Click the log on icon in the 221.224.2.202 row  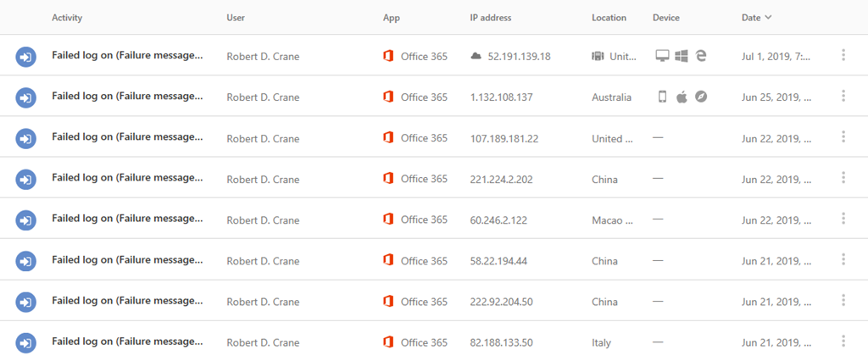coord(26,179)
